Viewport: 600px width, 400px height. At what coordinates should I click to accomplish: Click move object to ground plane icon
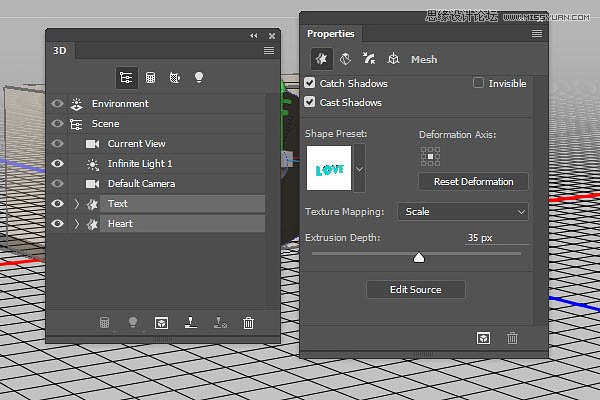pos(191,322)
